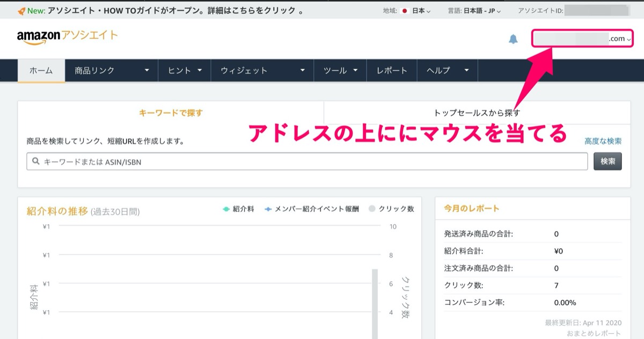Click the gray click-count bar in chart
The image size is (644, 339).
coord(375,304)
